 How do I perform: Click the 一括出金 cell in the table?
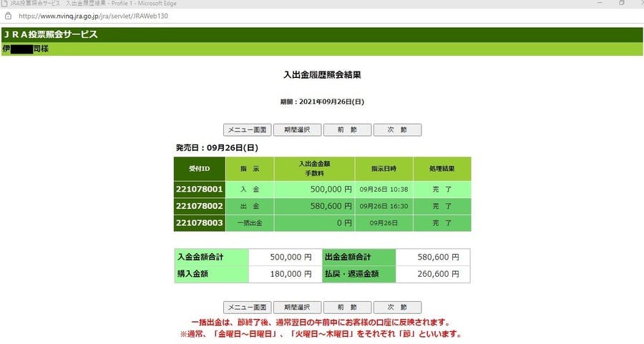pyautogui.click(x=250, y=223)
